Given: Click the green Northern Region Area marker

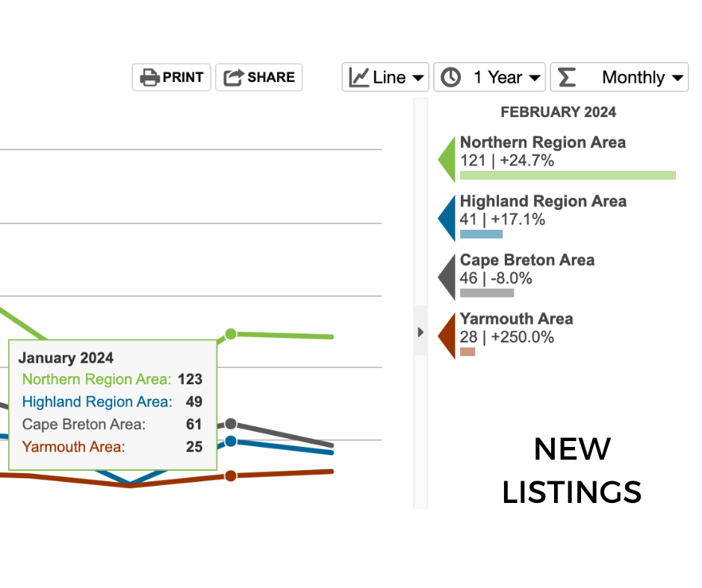Looking at the screenshot, I should tap(447, 159).
